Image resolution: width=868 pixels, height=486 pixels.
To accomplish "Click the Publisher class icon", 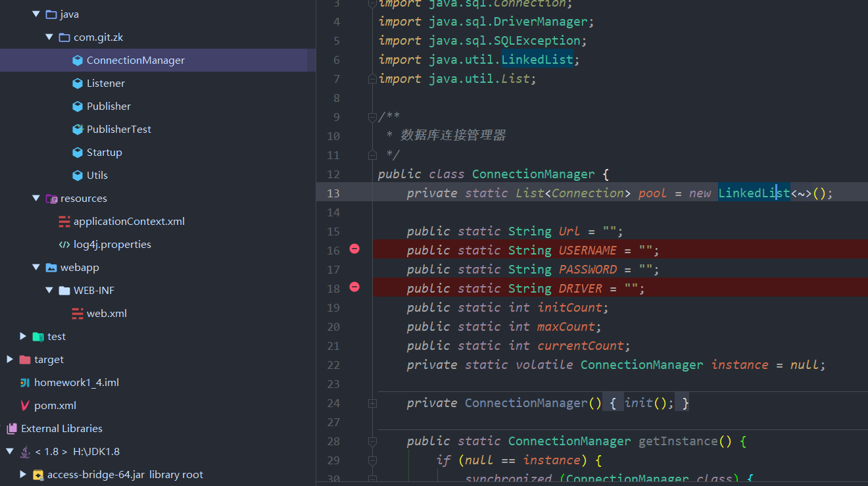I will (x=78, y=106).
